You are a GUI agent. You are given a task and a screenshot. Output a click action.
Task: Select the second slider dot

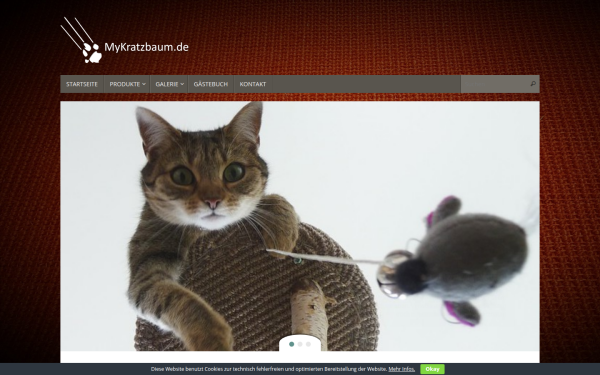pos(300,344)
